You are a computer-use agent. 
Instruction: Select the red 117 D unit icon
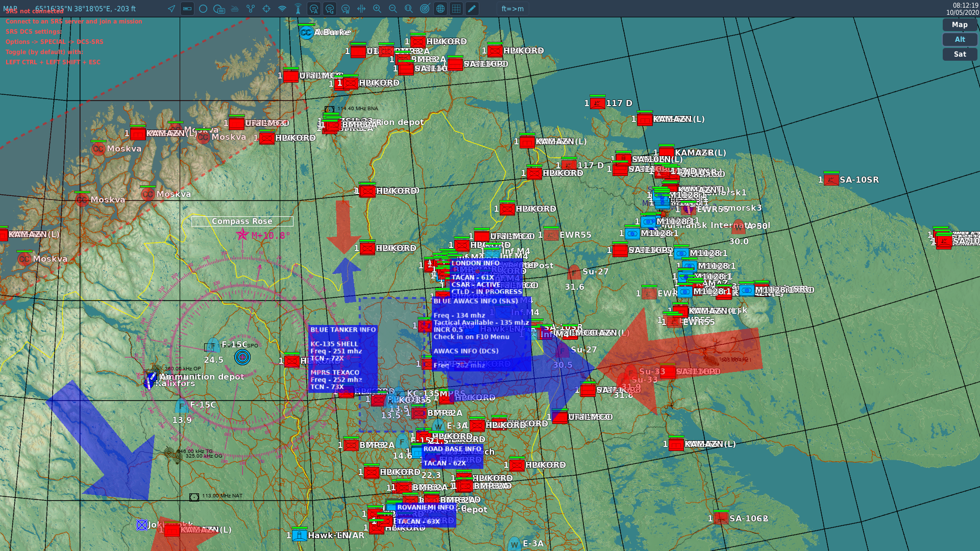tap(598, 103)
